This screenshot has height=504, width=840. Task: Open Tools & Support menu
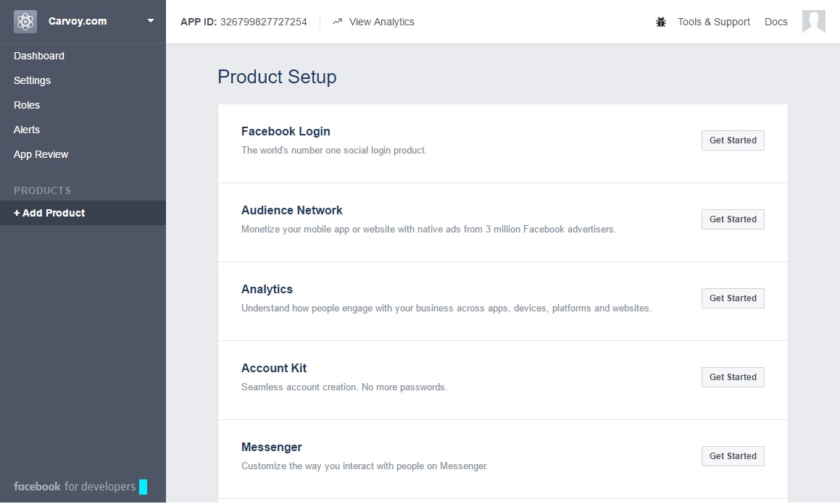pos(714,22)
